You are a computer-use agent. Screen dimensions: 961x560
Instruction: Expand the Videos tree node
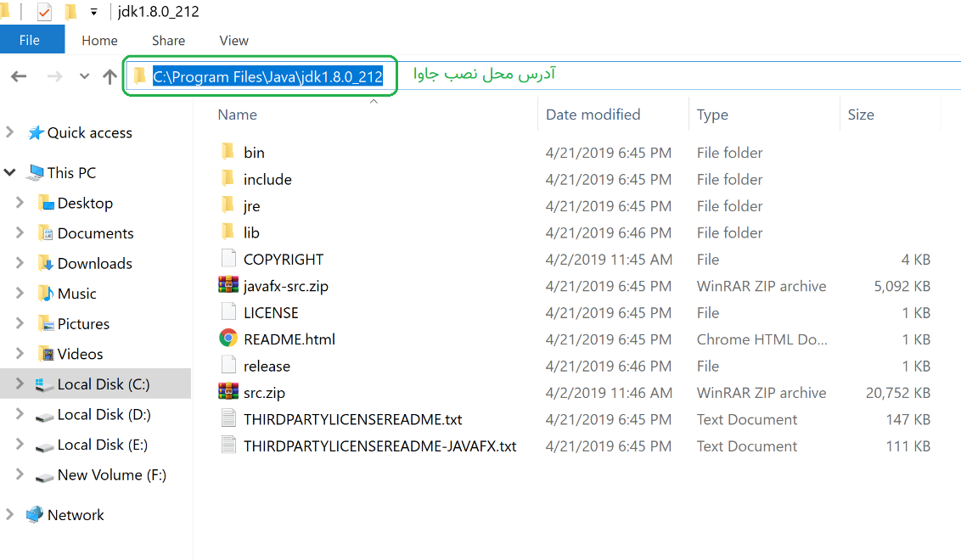click(x=20, y=354)
